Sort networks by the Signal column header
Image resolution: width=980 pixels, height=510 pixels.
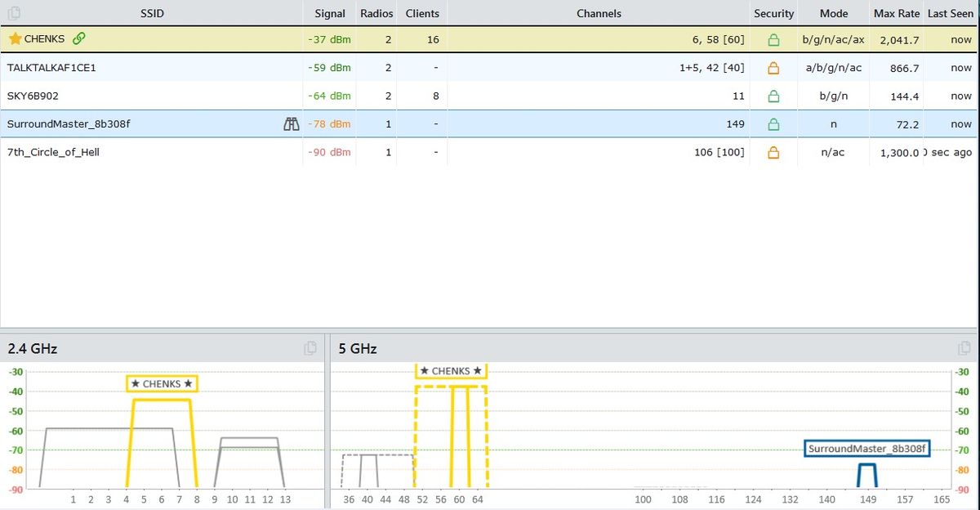click(x=329, y=13)
